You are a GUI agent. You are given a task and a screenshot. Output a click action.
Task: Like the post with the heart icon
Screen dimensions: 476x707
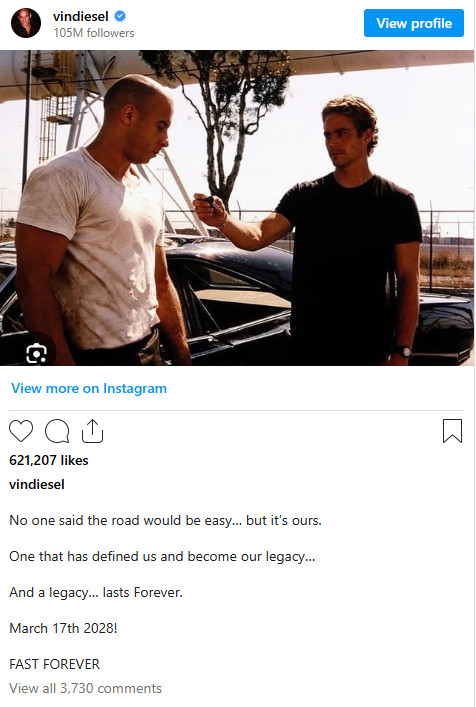[x=21, y=431]
